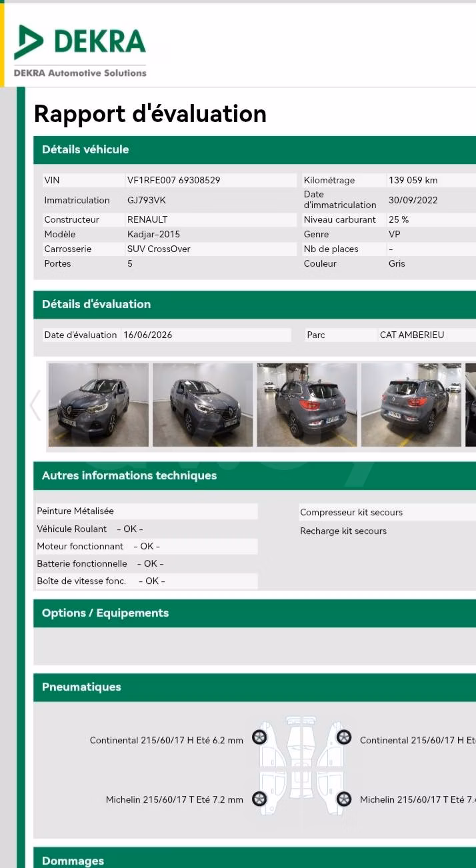Click the Autres informations techniques header

point(255,475)
